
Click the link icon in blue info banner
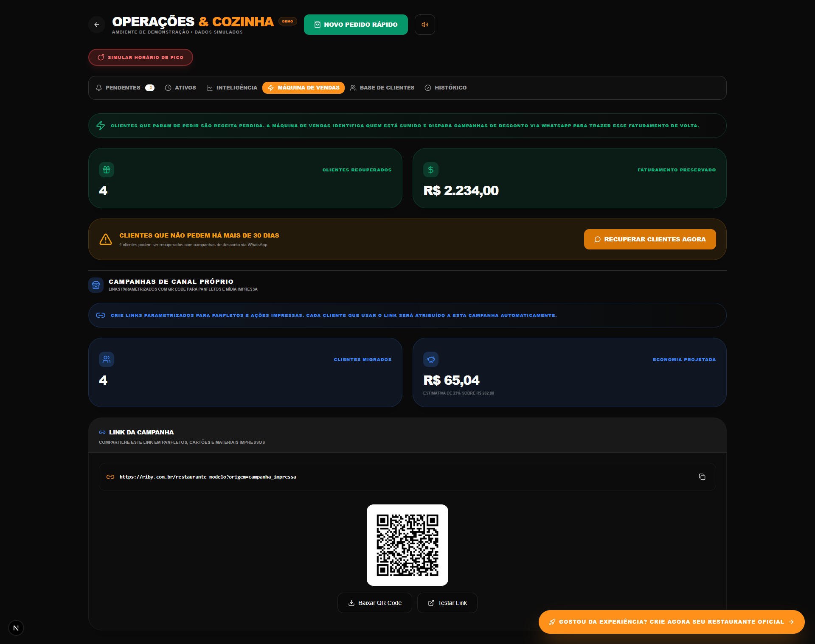pos(101,315)
